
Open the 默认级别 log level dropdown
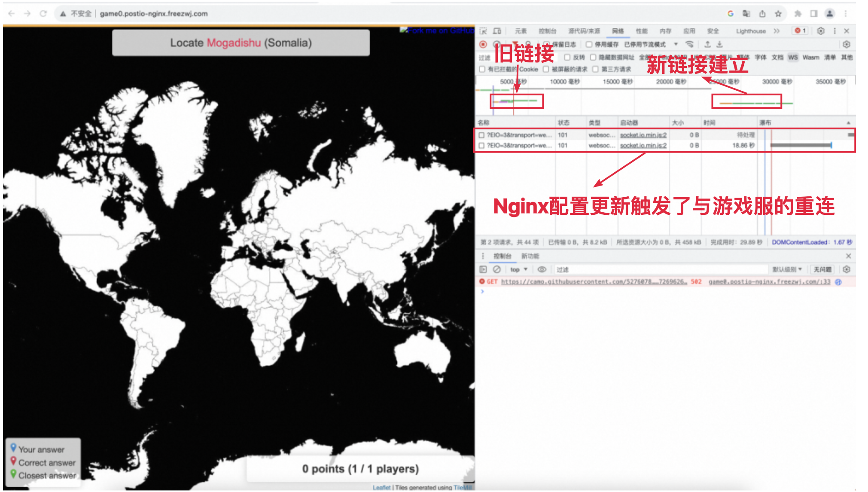[x=787, y=269]
